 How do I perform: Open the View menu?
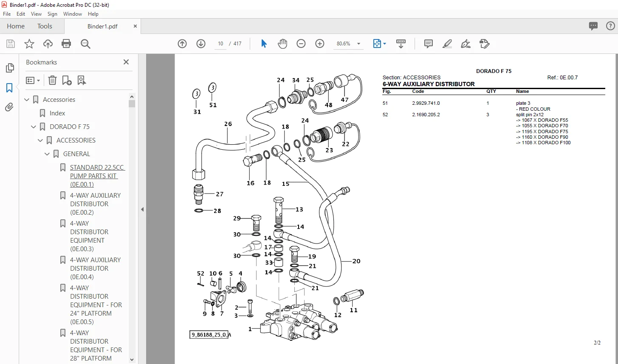pos(37,14)
